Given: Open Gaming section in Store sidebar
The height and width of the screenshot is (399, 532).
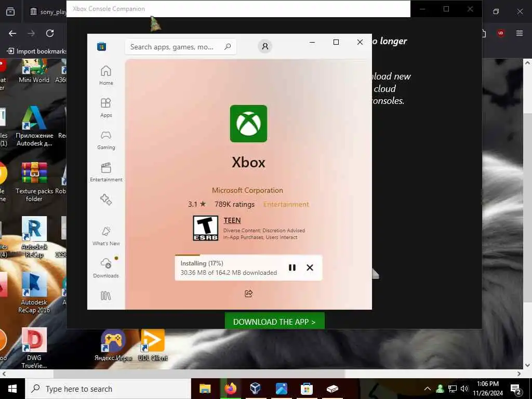Looking at the screenshot, I should (106, 140).
